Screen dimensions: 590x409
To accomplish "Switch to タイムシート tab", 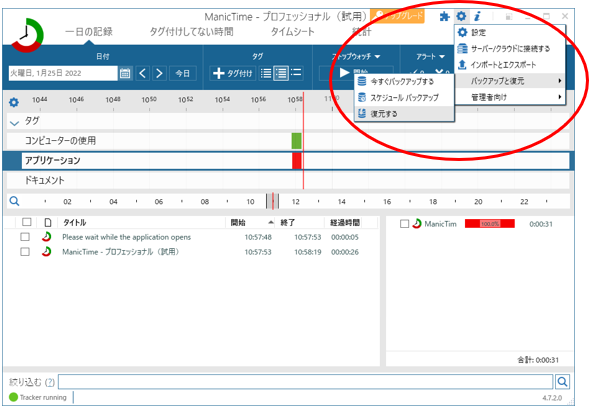I will [293, 32].
